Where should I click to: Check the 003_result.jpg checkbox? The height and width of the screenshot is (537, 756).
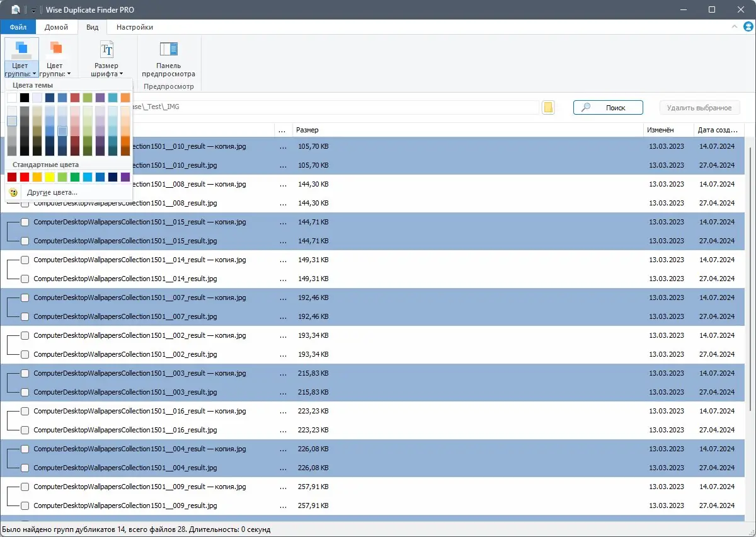[25, 392]
